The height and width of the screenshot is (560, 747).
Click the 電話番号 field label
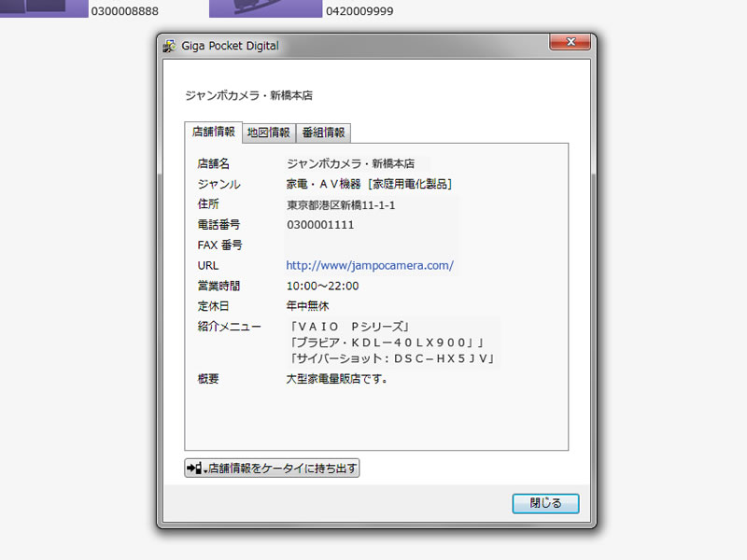point(218,225)
